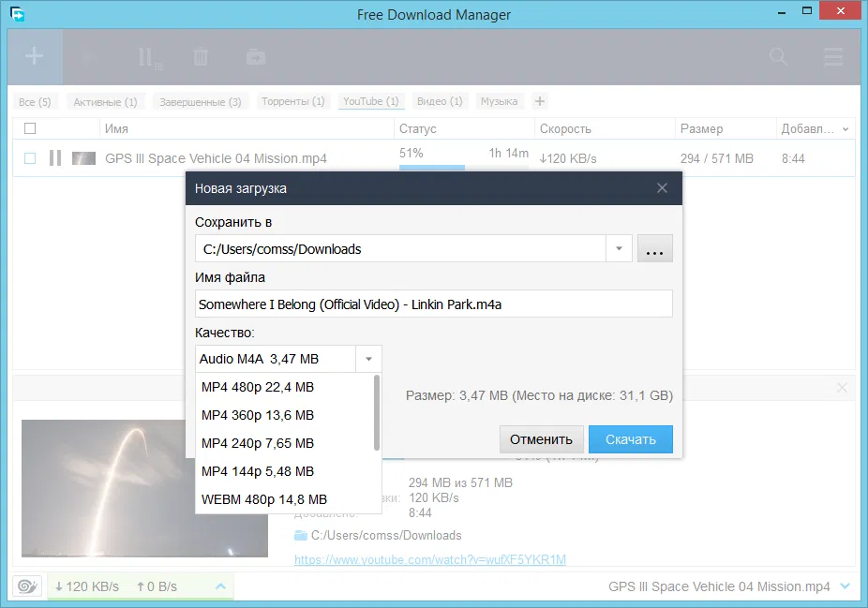Click the Имя файла input field
868x608 pixels.
434,304
